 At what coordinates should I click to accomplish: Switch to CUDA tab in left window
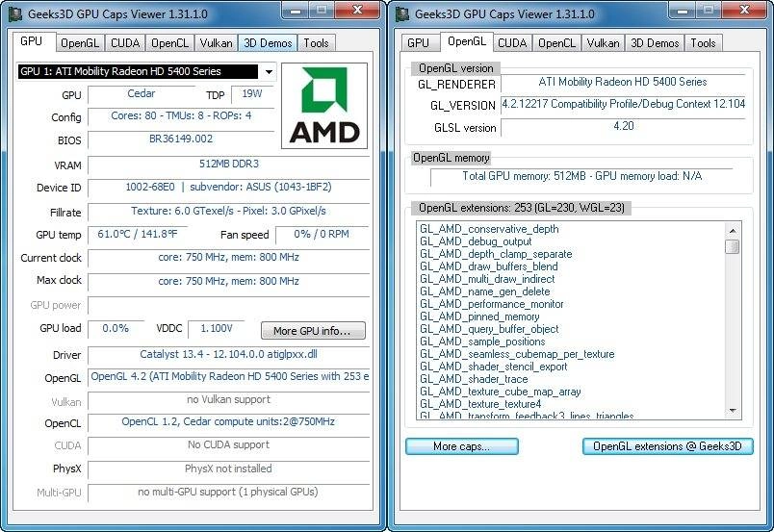(125, 43)
